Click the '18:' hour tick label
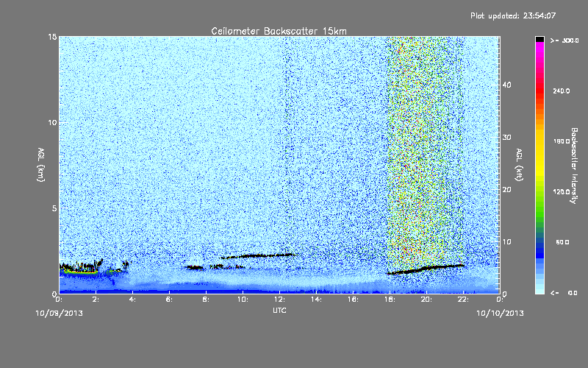Image resolution: width=588 pixels, height=368 pixels. (390, 300)
